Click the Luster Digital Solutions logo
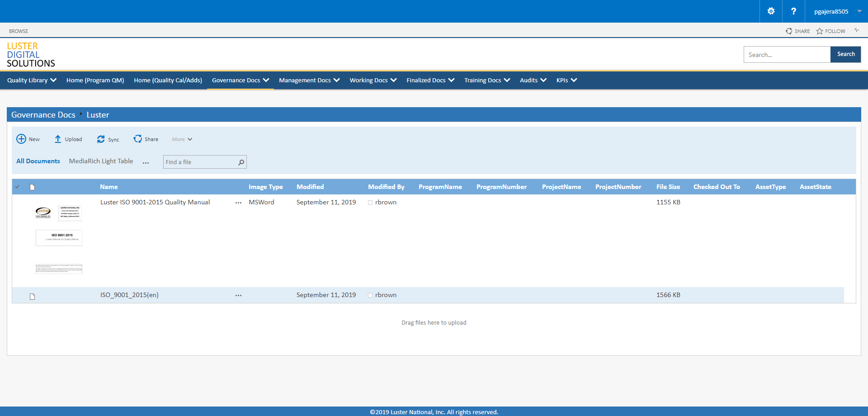This screenshot has width=868, height=416. coord(31,55)
